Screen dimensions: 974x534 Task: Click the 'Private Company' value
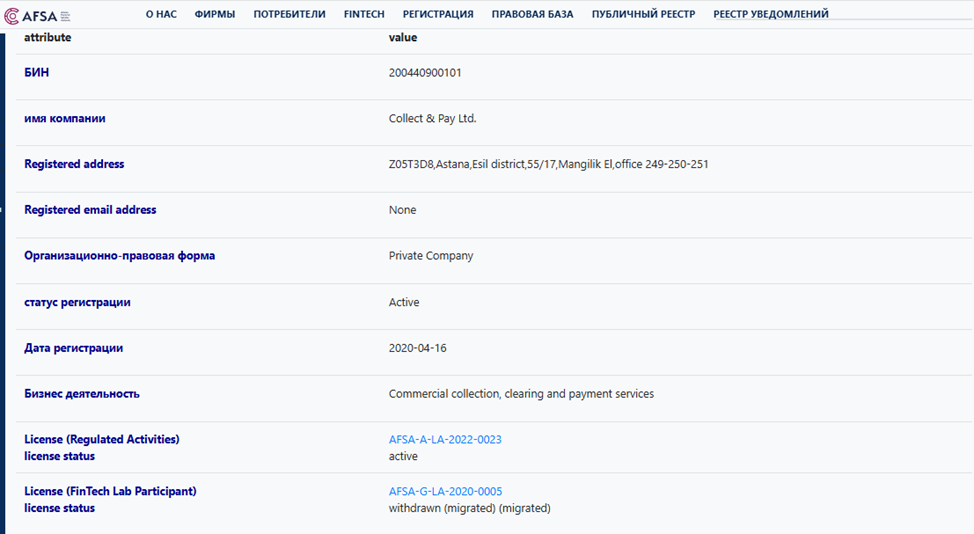coord(431,256)
